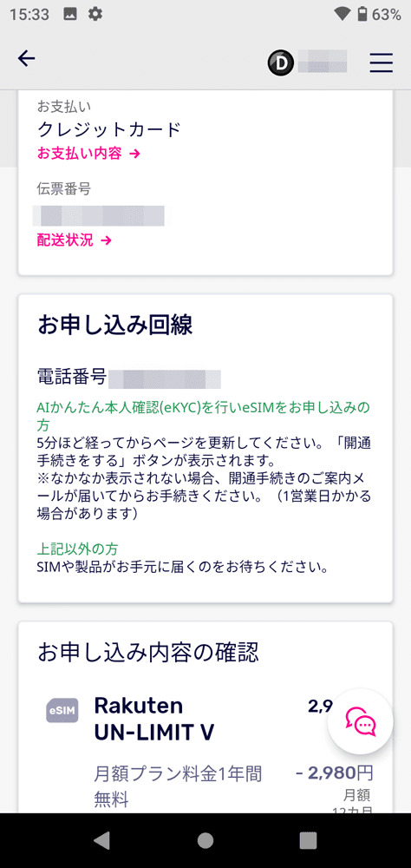The height and width of the screenshot is (868, 411).
Task: Tap Android recent apps square
Action: [x=308, y=840]
